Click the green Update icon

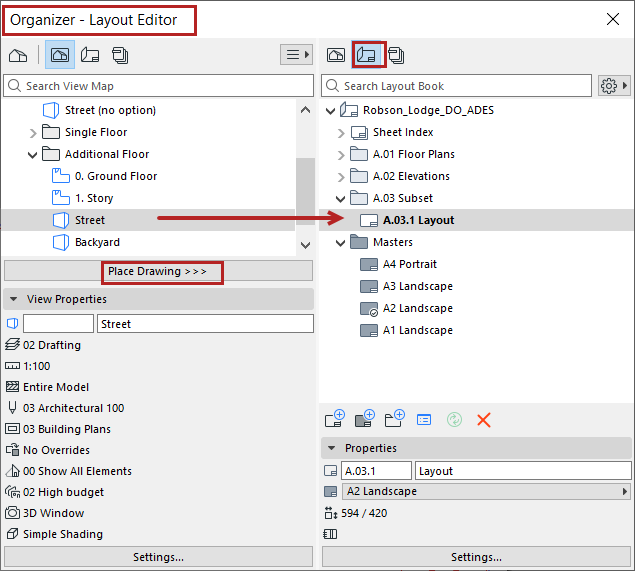tap(454, 420)
